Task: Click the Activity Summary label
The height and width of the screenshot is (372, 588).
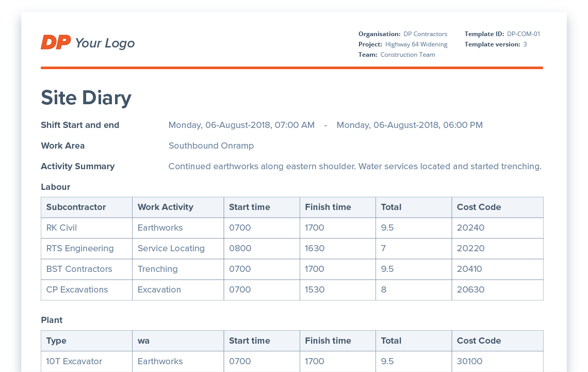Action: pyautogui.click(x=77, y=167)
